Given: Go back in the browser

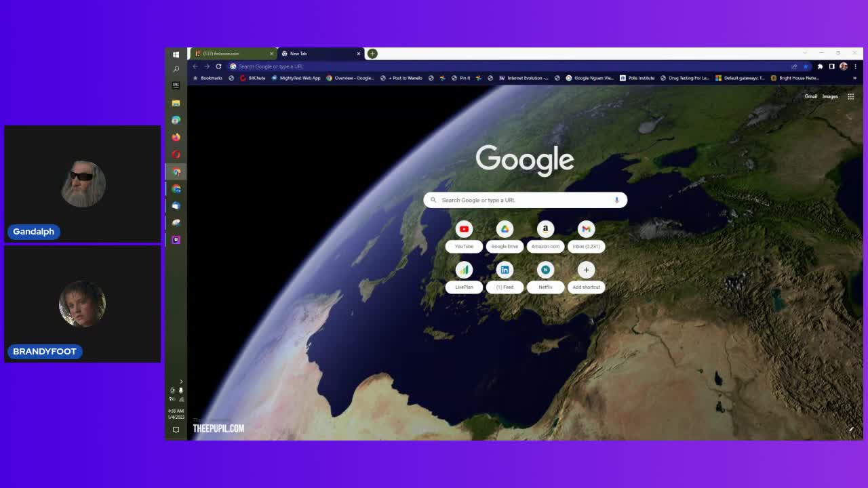Looking at the screenshot, I should click(x=195, y=66).
